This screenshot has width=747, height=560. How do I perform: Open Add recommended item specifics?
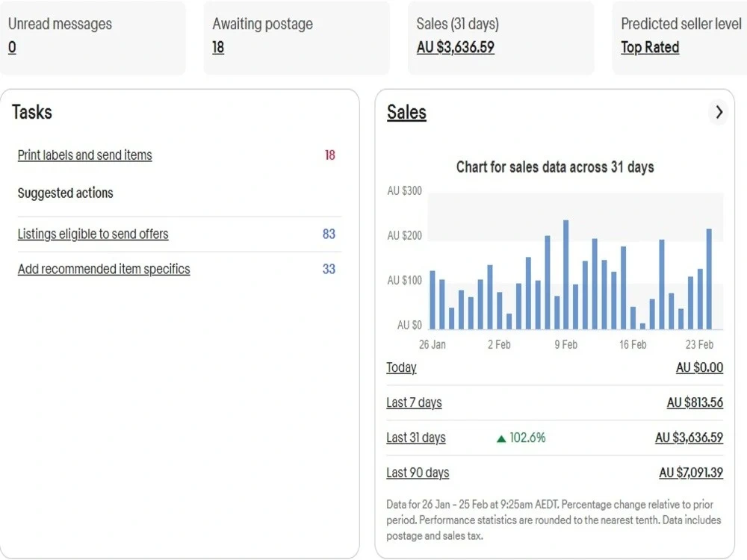(104, 269)
